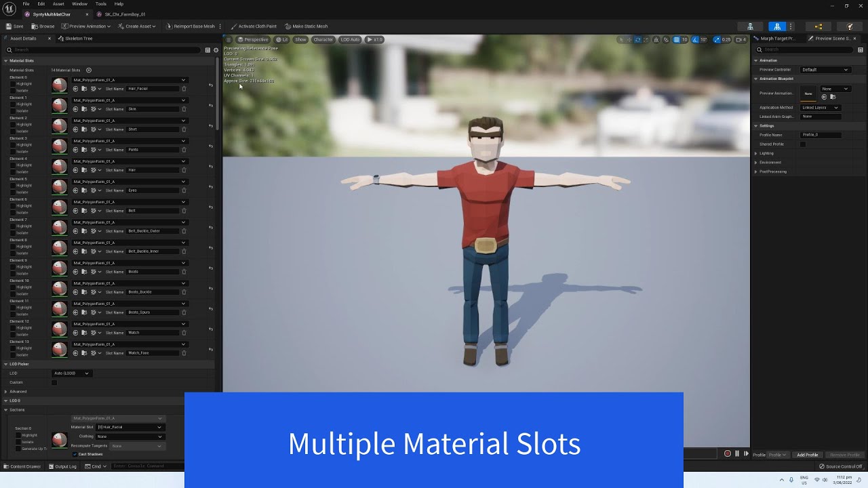Enable Highlight for Element 3
The image size is (868, 488).
click(13, 145)
